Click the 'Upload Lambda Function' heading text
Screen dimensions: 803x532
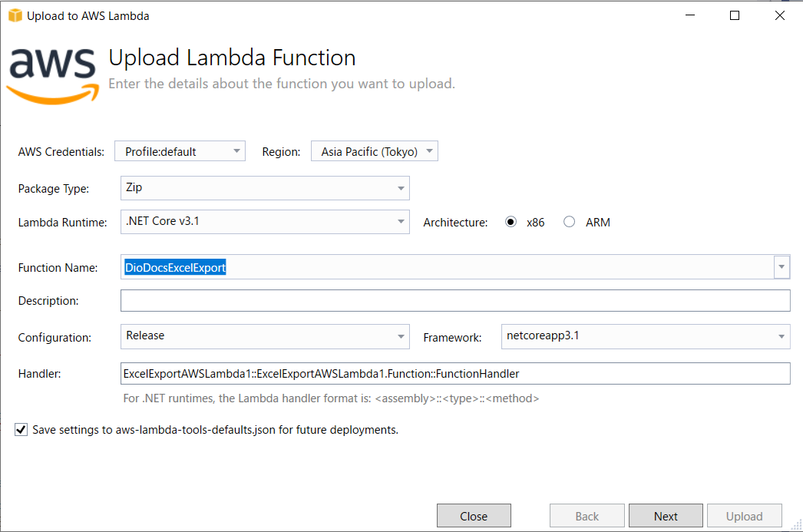[232, 58]
